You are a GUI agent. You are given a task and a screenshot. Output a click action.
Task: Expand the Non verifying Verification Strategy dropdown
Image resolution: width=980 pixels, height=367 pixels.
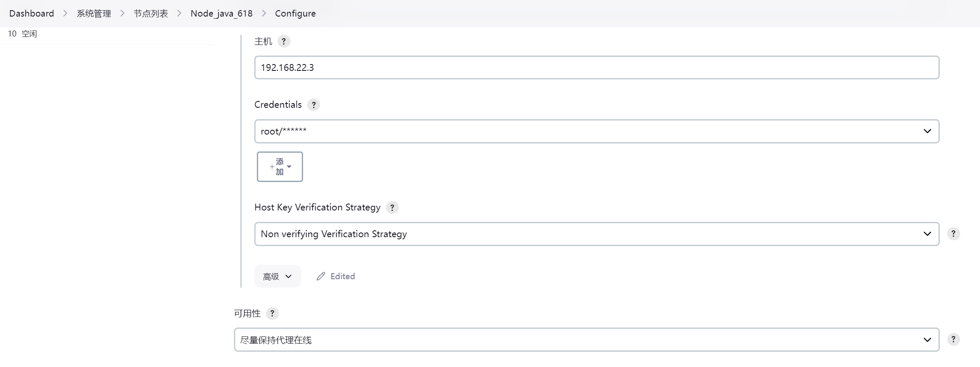[x=596, y=234]
